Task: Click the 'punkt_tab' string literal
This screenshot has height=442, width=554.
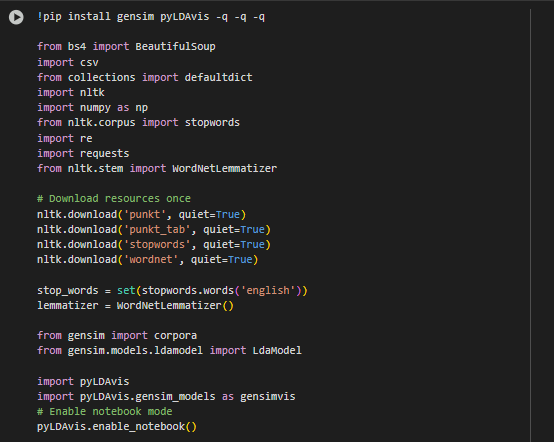Action: pos(157,230)
